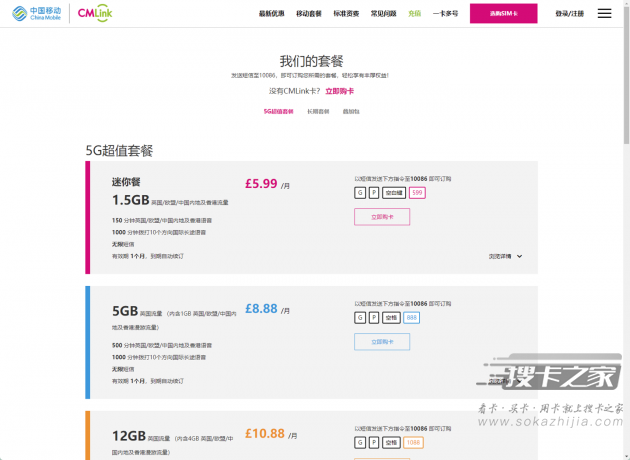Open the 移动套餐 nav item

(309, 14)
